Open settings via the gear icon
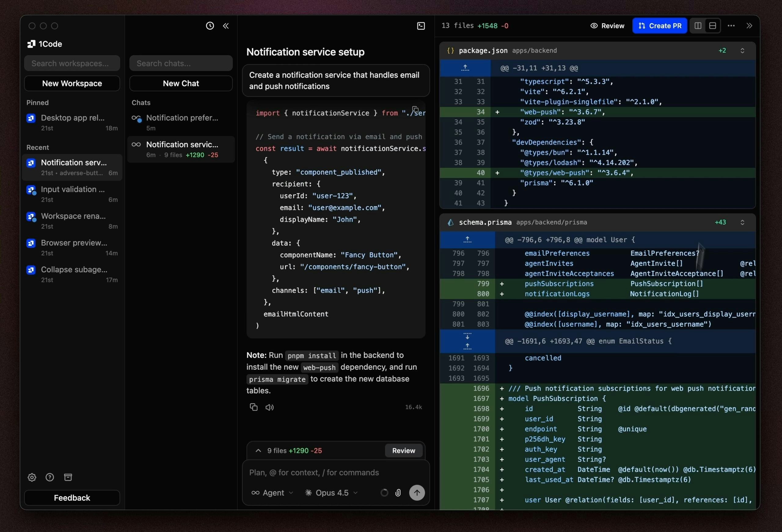Screen dimensions: 782x532 [32, 477]
